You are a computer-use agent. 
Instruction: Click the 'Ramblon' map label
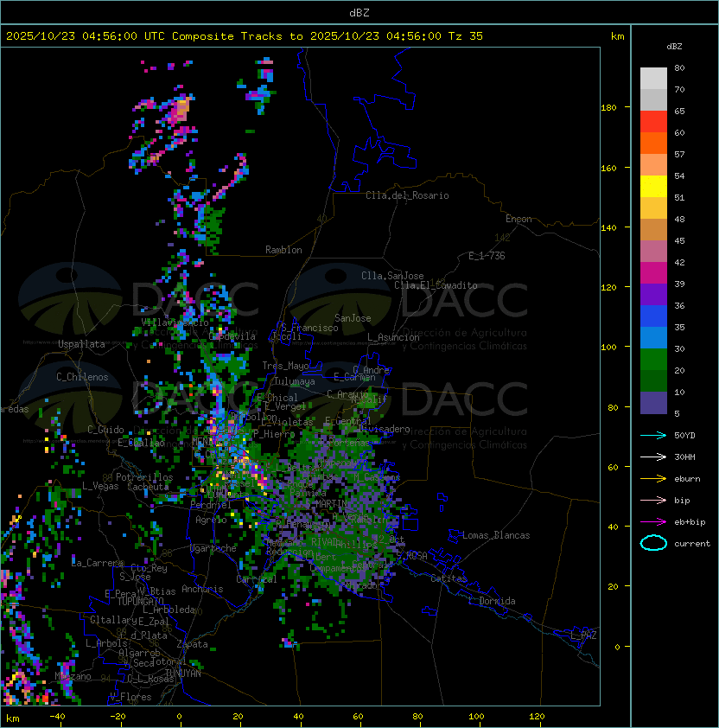[283, 250]
